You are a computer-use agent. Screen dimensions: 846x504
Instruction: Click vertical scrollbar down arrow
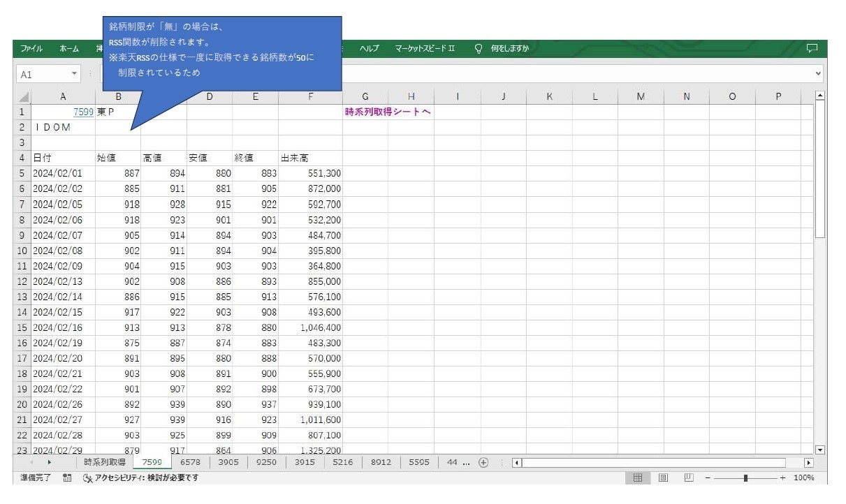pyautogui.click(x=820, y=450)
